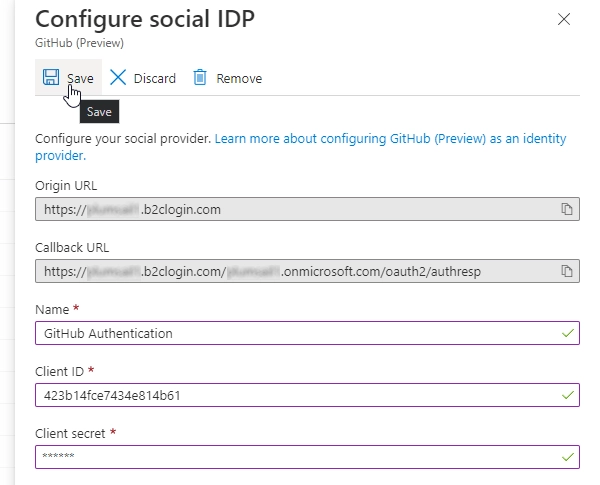Image resolution: width=600 pixels, height=485 pixels.
Task: Copy the Callback URL to clipboard
Action: tap(567, 271)
